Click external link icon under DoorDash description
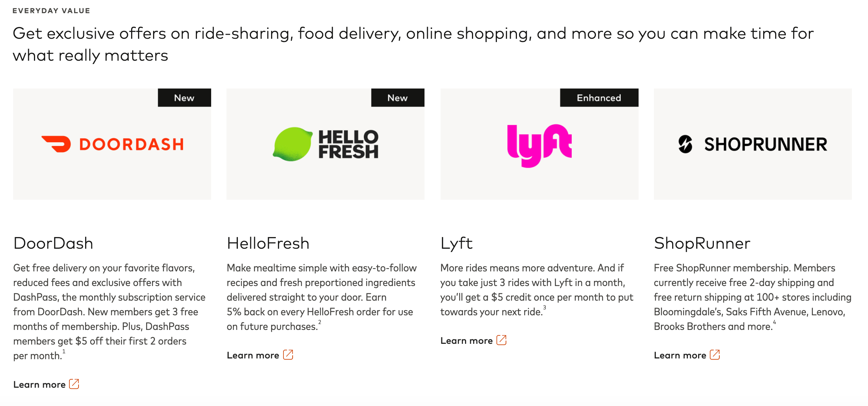868x406 pixels. tap(74, 384)
